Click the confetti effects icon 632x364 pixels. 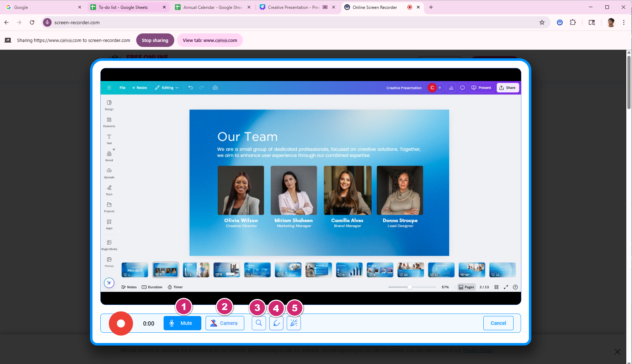[x=294, y=323]
